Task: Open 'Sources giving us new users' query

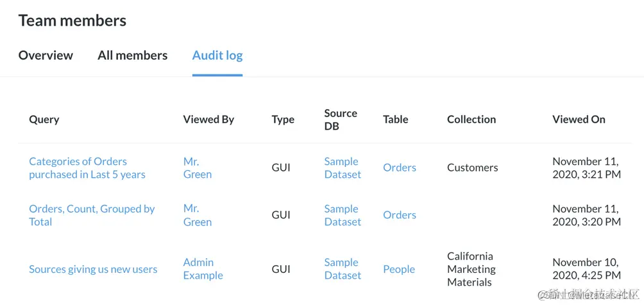Action: coord(93,269)
